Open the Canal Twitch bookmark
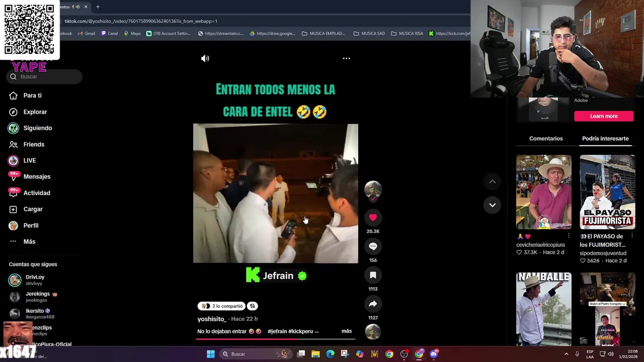The width and height of the screenshot is (644, 362). [109, 34]
